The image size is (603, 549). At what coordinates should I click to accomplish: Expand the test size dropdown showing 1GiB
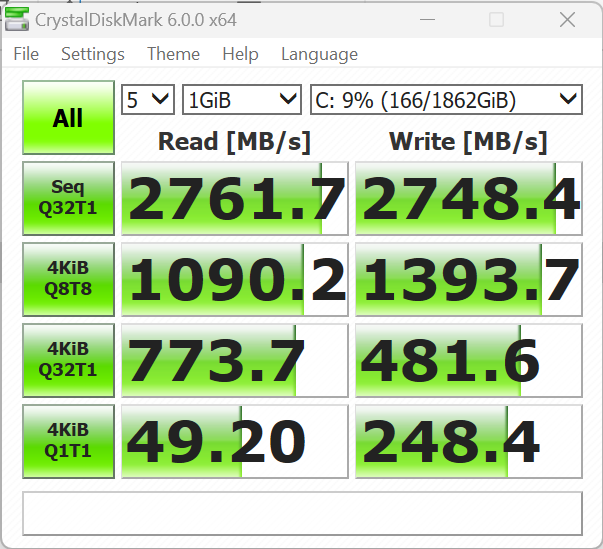click(x=242, y=100)
